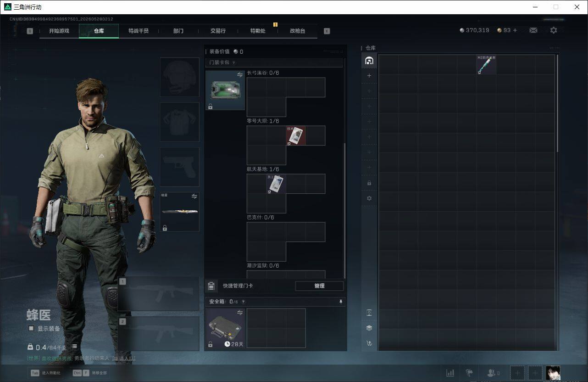
Task: Click the flag icon in bottom bar
Action: (469, 373)
